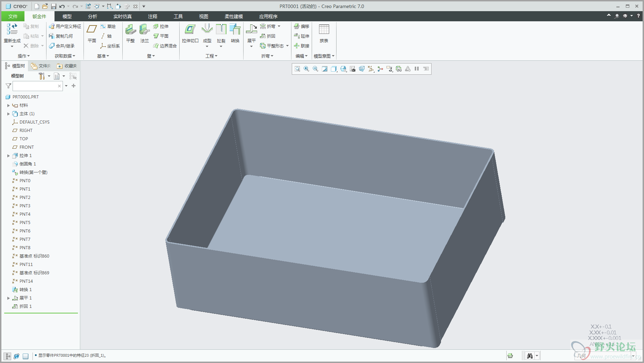Expand the 主体 (1) tree node
644x363 pixels.
[x=8, y=114]
